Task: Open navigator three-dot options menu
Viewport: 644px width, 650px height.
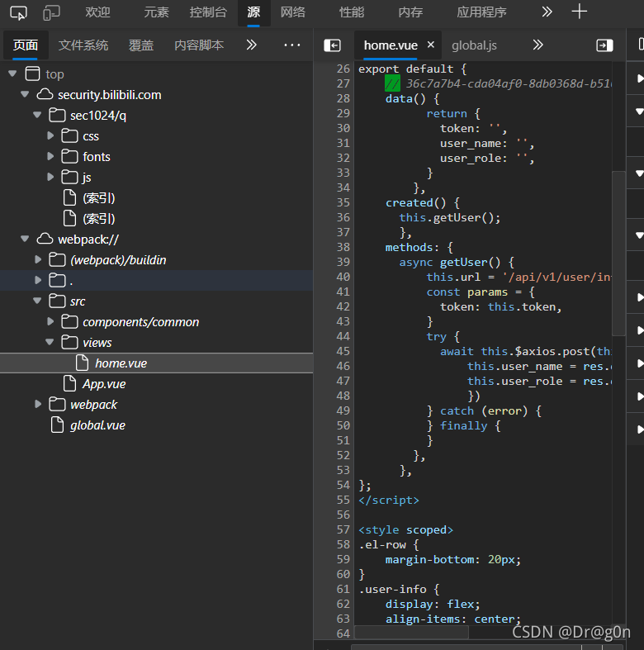Action: (291, 45)
